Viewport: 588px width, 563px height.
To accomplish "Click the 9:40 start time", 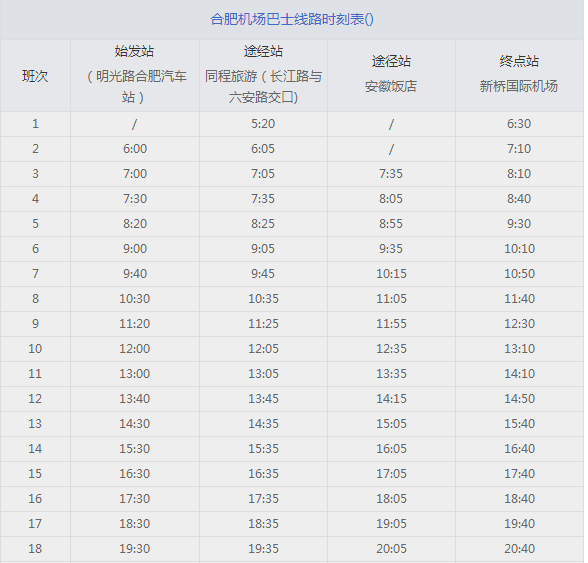I will pos(135,274).
